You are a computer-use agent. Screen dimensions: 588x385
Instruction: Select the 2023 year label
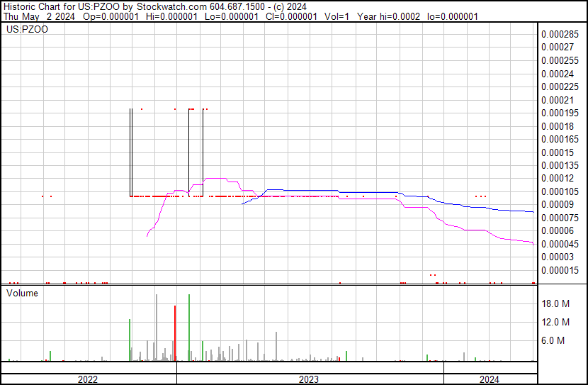pyautogui.click(x=309, y=379)
